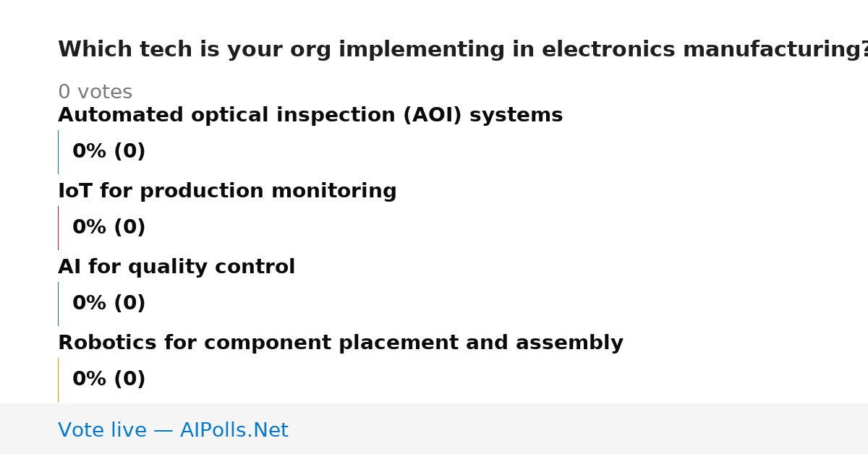Click the 0 votes counter text
This screenshot has height=454, width=868.
[95, 93]
